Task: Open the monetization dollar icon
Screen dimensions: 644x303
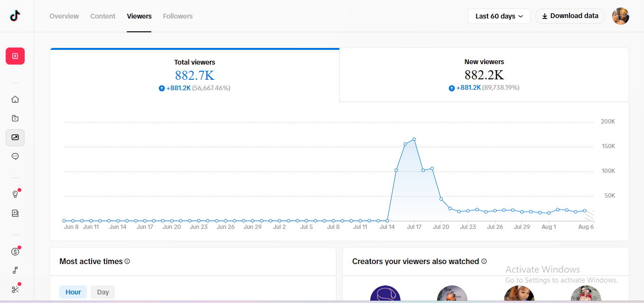Action: click(15, 252)
